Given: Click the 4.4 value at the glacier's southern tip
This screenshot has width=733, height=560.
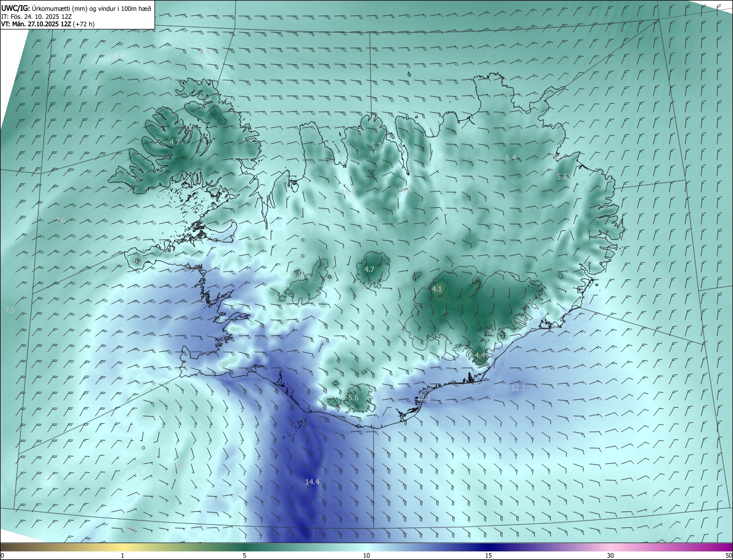Looking at the screenshot, I should (480, 356).
